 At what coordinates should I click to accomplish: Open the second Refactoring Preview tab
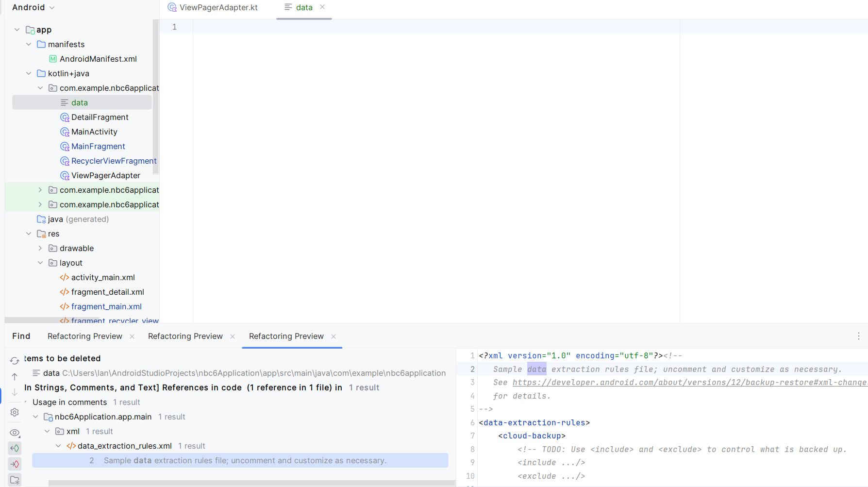pyautogui.click(x=185, y=336)
